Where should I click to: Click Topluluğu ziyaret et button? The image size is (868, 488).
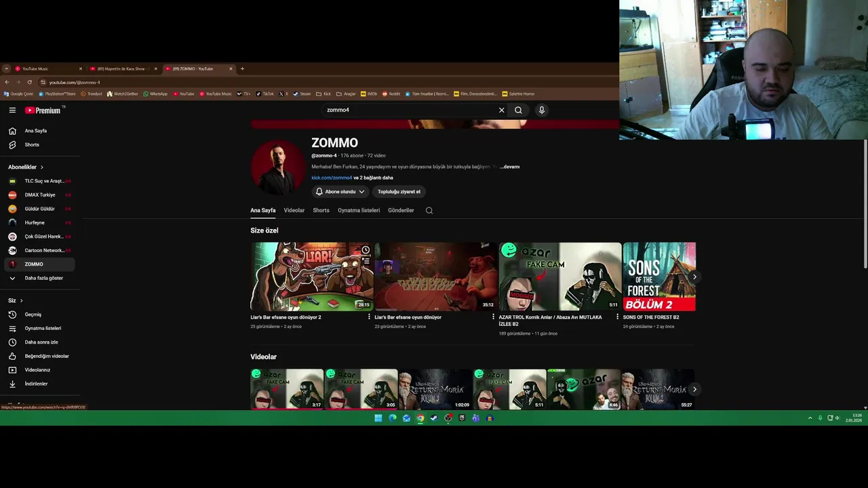click(399, 192)
